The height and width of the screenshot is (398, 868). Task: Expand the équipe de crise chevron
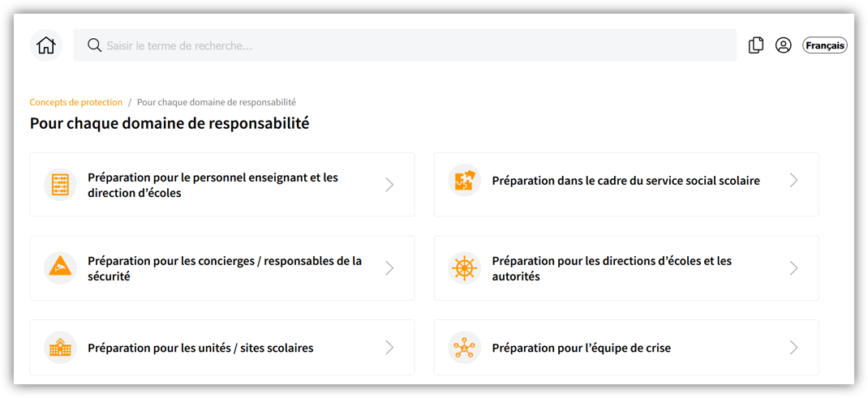pyautogui.click(x=793, y=348)
